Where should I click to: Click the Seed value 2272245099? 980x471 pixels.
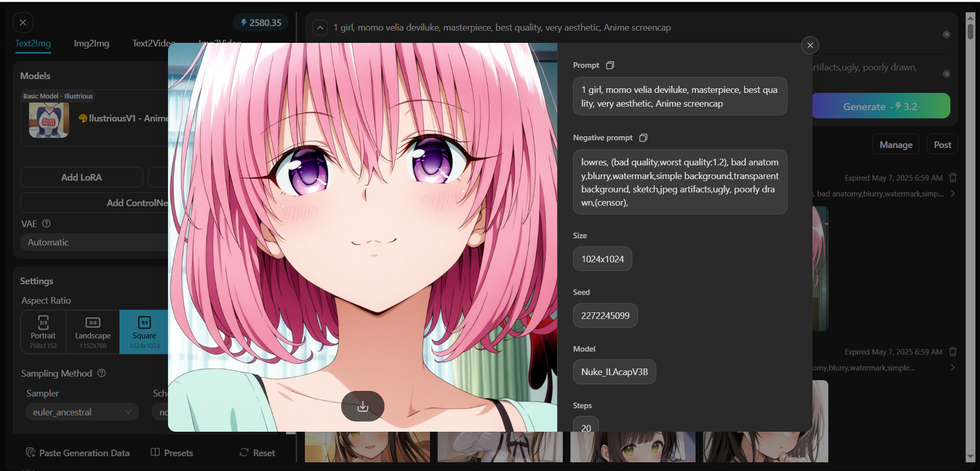(x=605, y=315)
